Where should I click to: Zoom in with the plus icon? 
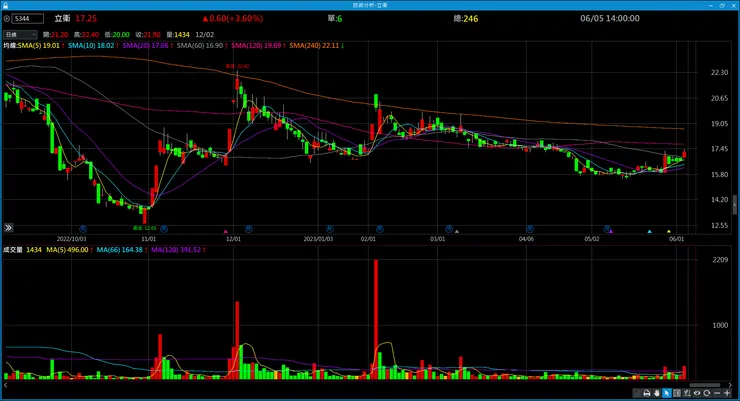(727, 393)
